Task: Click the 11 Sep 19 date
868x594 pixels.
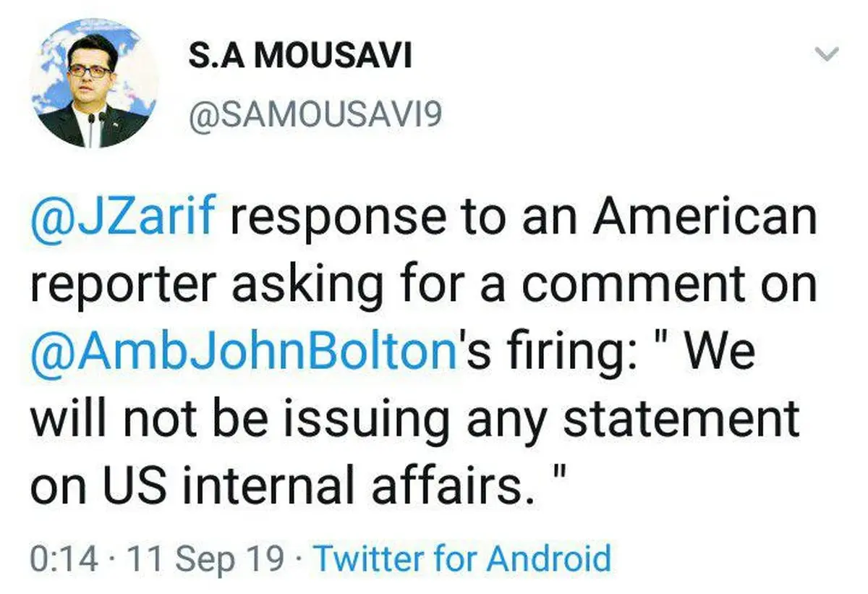Action: click(205, 559)
